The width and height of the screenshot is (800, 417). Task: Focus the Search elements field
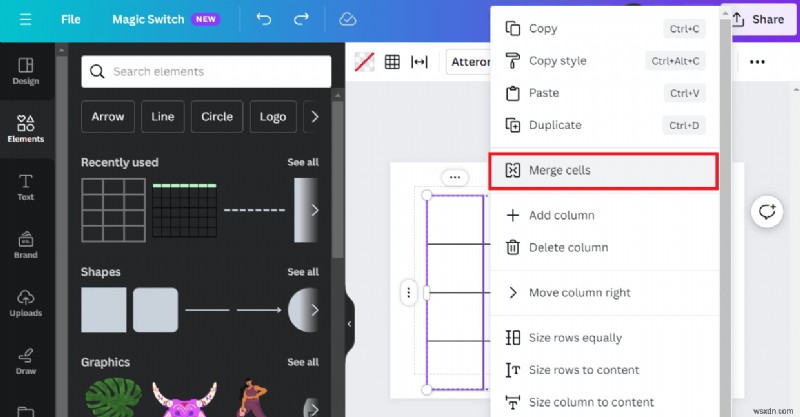tap(206, 71)
